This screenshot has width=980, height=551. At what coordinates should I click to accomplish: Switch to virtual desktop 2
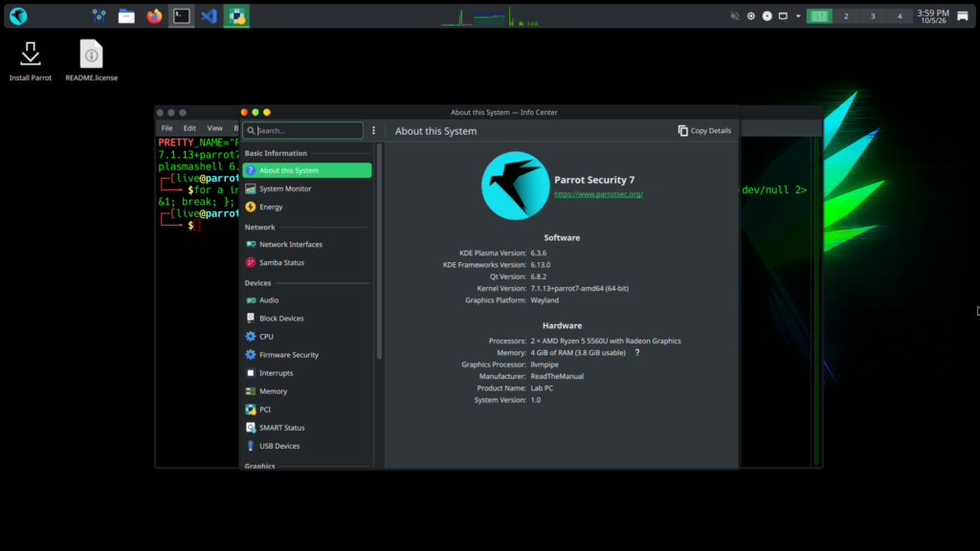click(x=846, y=16)
